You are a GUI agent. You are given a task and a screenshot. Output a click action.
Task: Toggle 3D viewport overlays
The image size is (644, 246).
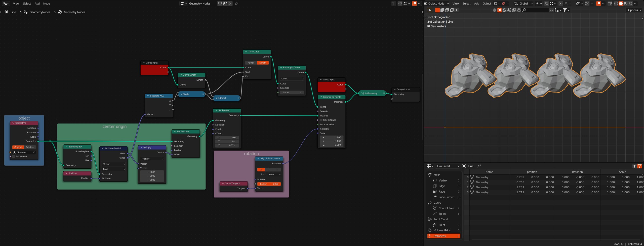598,4
